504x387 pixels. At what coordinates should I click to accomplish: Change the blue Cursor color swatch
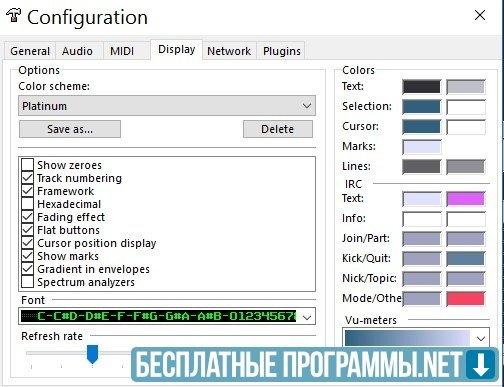(421, 127)
